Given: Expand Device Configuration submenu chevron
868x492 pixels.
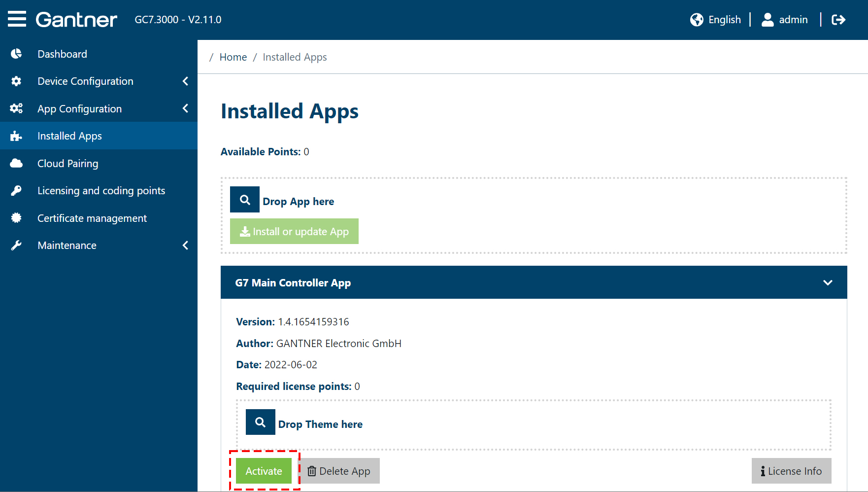Looking at the screenshot, I should coord(186,81).
